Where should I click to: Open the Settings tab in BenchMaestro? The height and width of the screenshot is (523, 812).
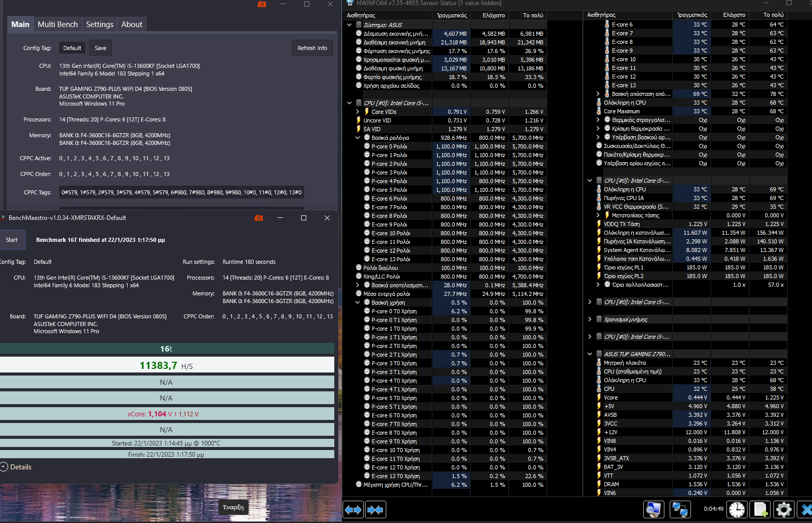[100, 24]
